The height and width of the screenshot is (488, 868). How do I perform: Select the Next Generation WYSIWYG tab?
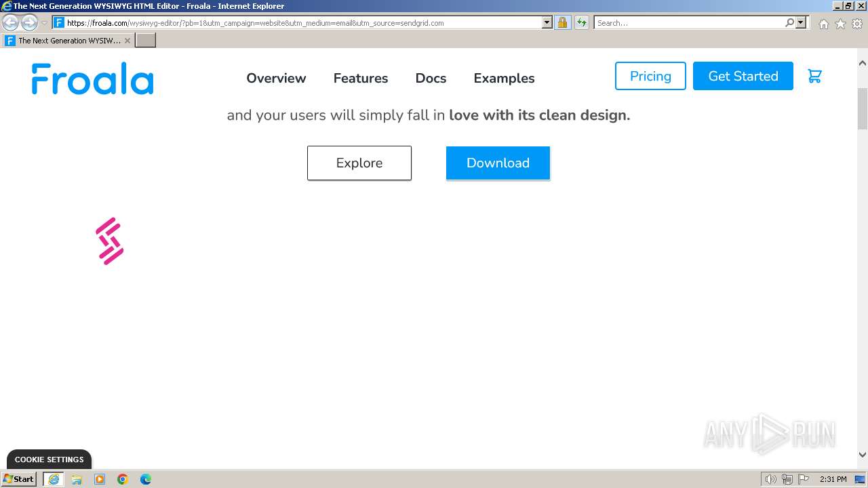(x=68, y=41)
